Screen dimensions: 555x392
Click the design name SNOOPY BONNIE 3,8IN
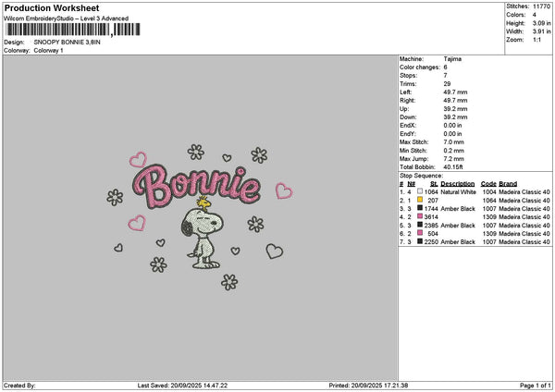(x=67, y=43)
